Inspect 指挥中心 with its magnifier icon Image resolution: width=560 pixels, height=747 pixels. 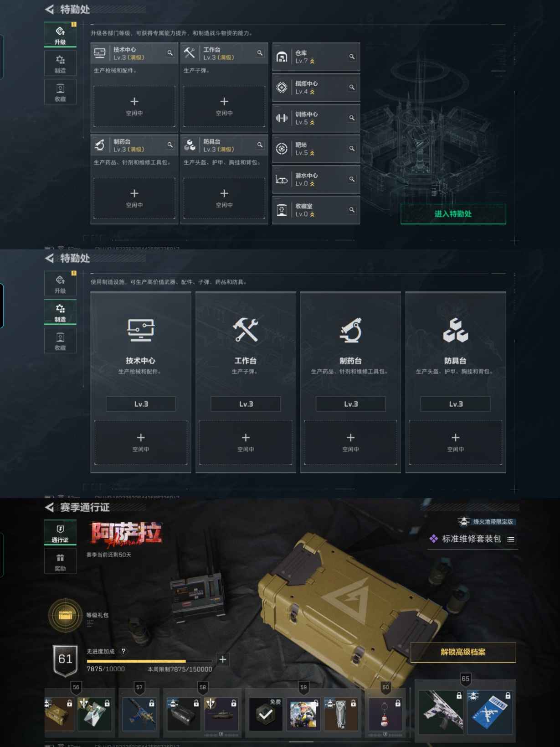click(x=352, y=88)
